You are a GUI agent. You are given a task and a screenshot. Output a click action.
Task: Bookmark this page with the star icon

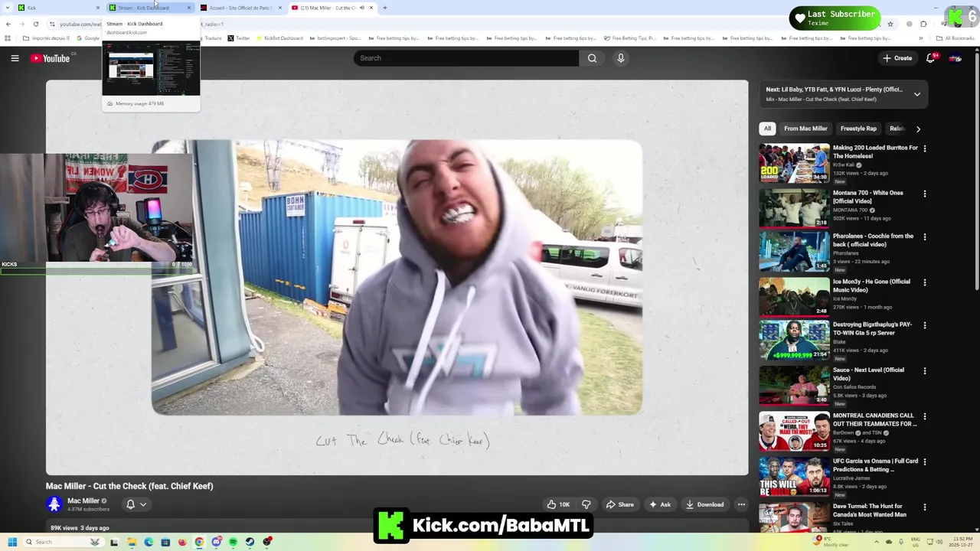[890, 24]
